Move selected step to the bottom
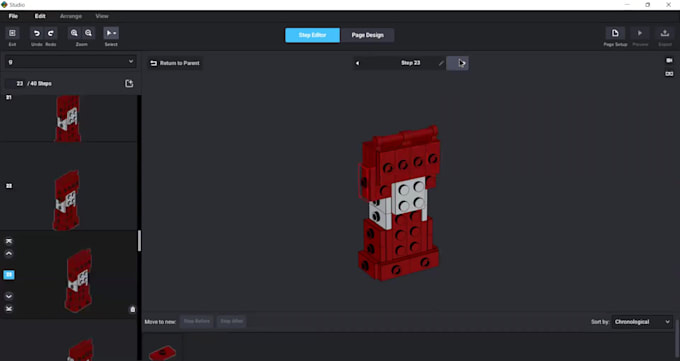This screenshot has width=680, height=361. click(9, 308)
